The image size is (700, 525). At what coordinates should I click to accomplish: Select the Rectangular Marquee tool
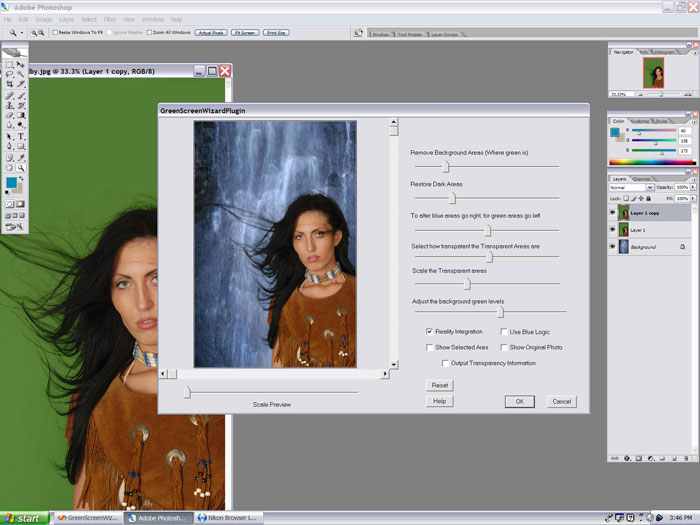9,65
